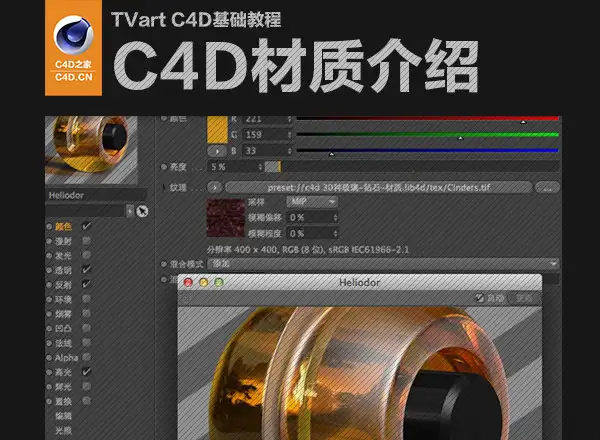600x440 pixels.
Task: Enable the 辉光 channel checkbox
Action: (86, 386)
